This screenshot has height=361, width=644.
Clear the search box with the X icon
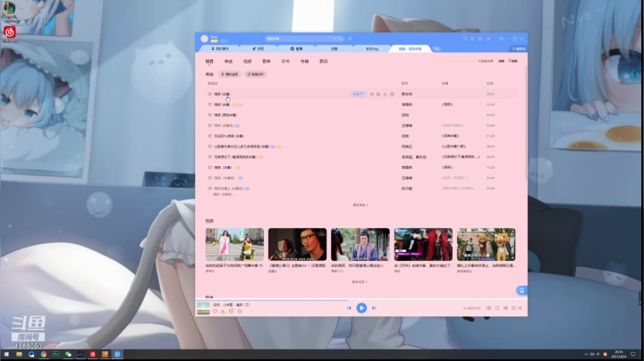tap(335, 38)
